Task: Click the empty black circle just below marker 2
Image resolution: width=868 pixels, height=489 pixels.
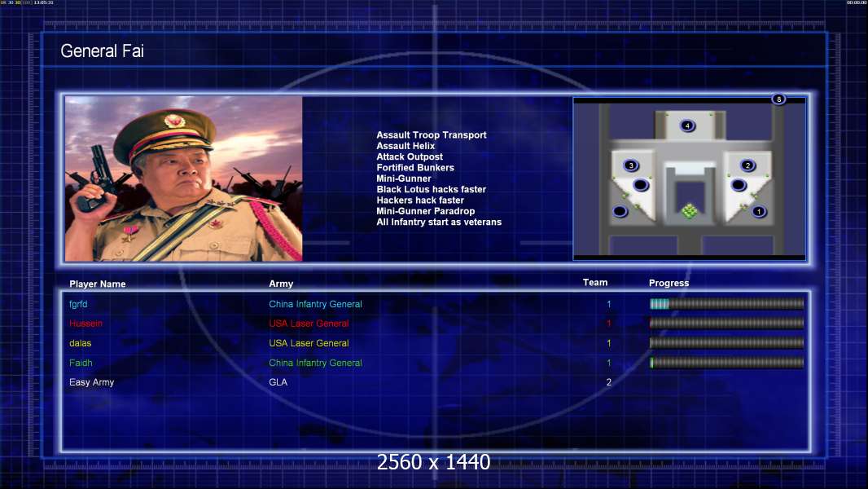Action: (x=739, y=185)
